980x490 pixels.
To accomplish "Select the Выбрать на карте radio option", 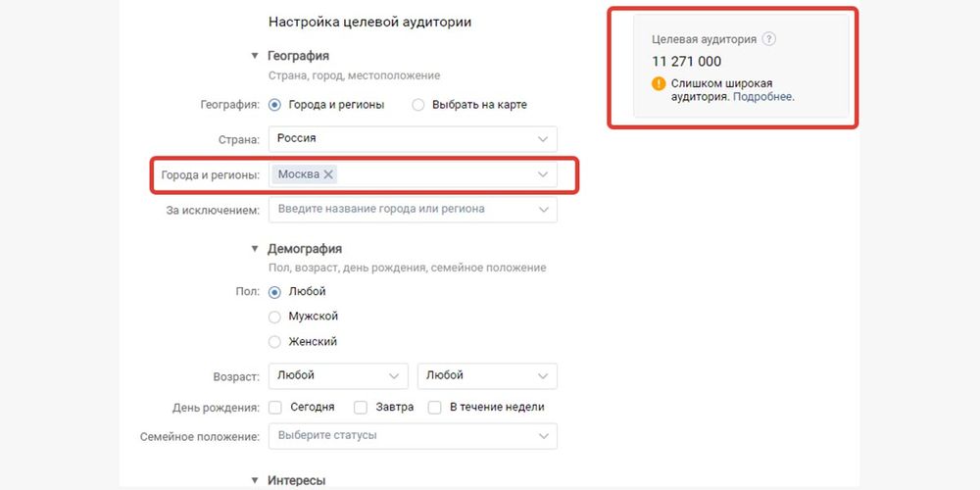I will coord(418,105).
